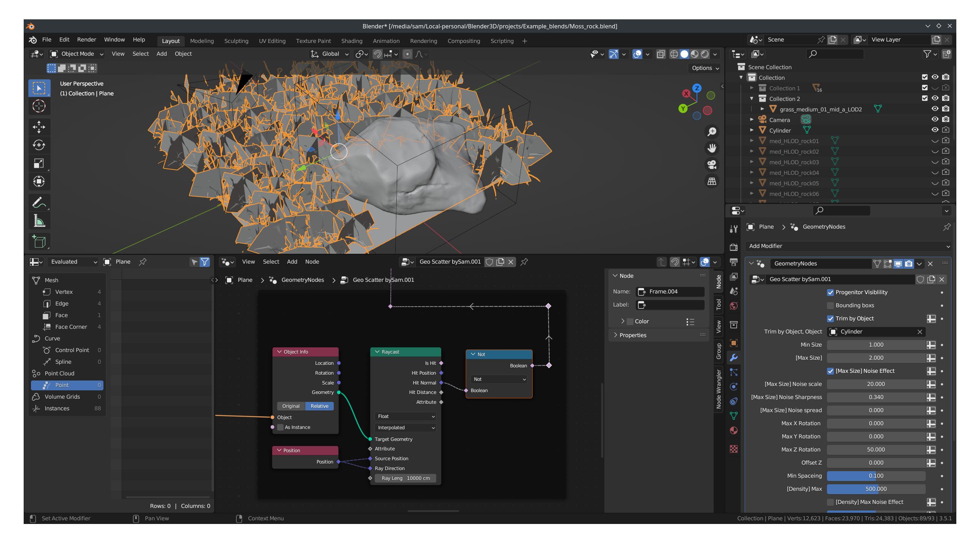Toggle Trim by Object checkbox
980x552 pixels.
(831, 319)
